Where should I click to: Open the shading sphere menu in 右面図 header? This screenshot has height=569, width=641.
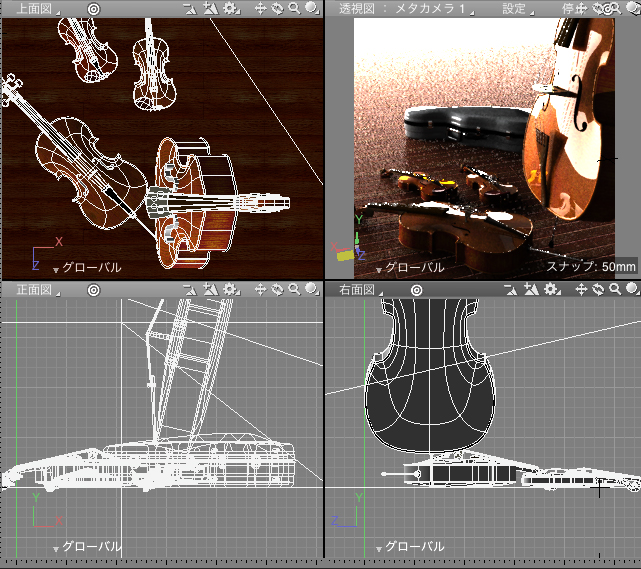(x=633, y=289)
